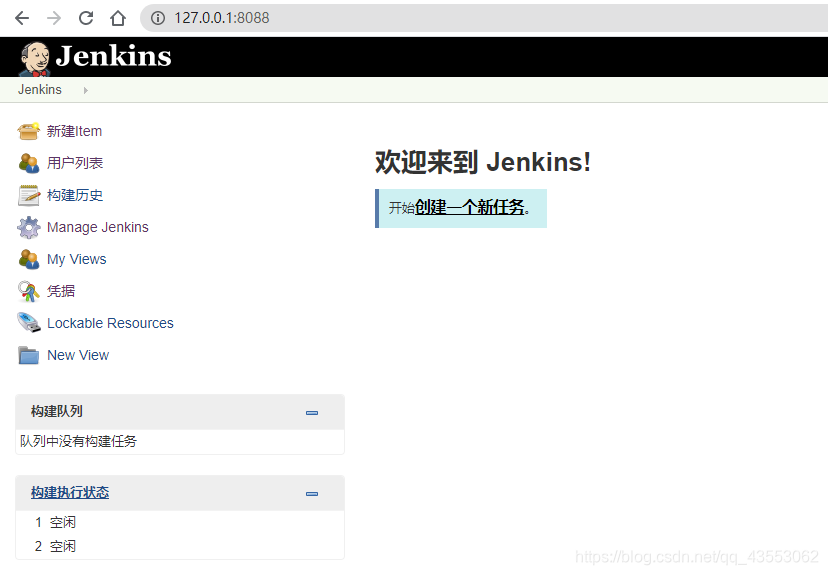Click the Jenkins butler logo image
Image resolution: width=828 pixels, height=575 pixels.
click(x=34, y=58)
